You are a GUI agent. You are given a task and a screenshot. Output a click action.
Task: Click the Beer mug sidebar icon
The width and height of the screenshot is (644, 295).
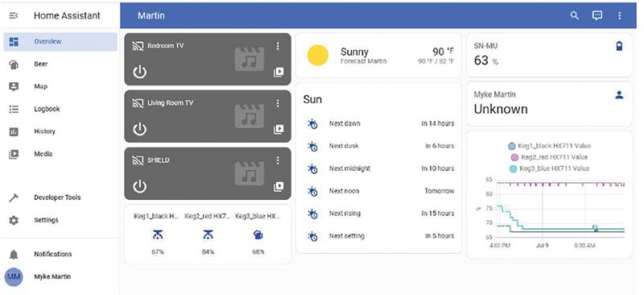click(x=14, y=64)
